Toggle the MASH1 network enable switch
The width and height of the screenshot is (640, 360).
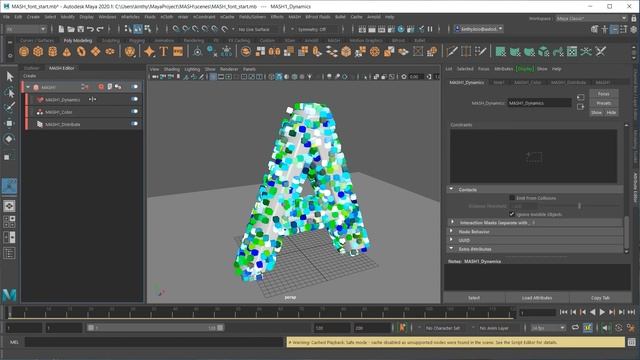(x=135, y=87)
